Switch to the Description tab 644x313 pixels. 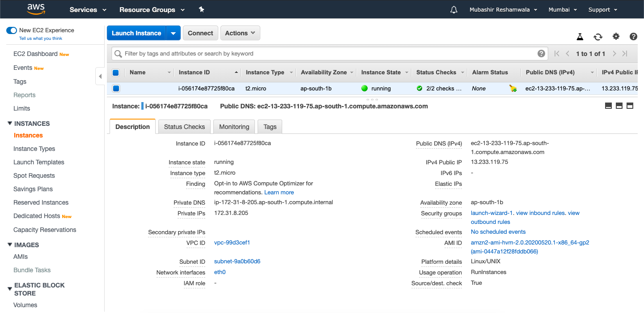pos(132,127)
